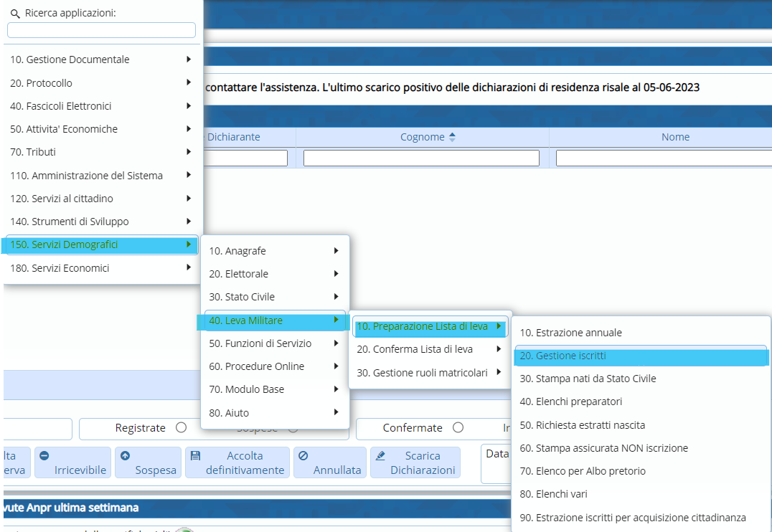
Task: Select 40. Elenchi preparatori menu item
Action: (x=570, y=402)
